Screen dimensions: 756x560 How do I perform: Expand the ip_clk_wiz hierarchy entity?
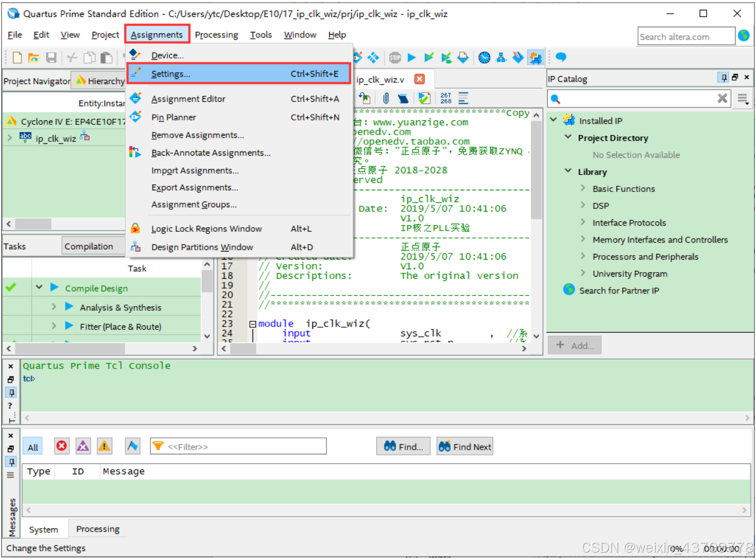click(x=10, y=137)
